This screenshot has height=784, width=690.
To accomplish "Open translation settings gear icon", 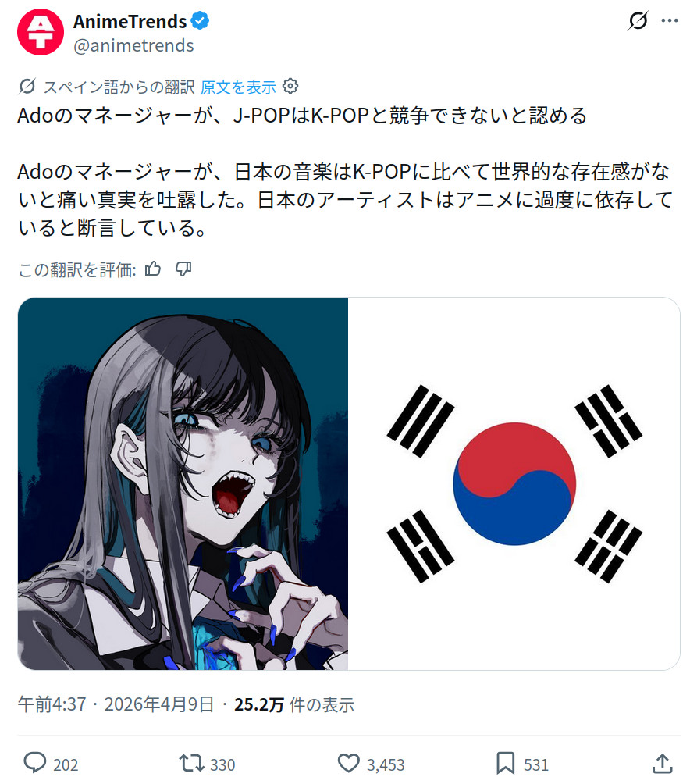I will (x=290, y=86).
